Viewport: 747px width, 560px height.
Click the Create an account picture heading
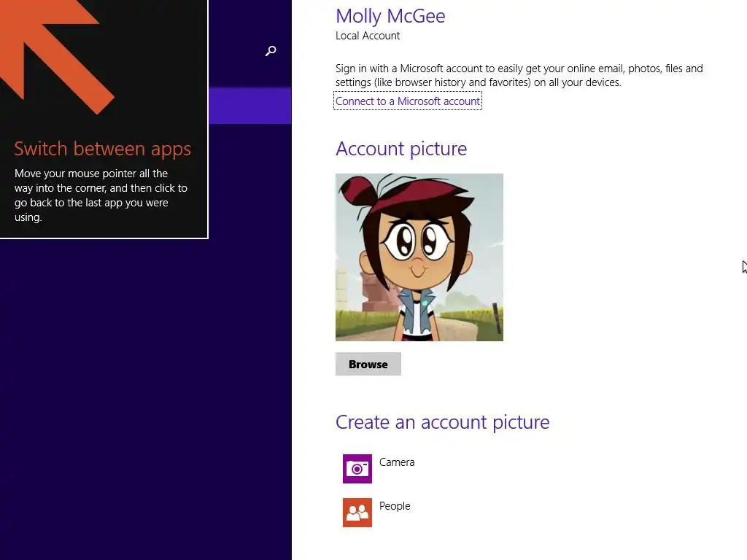(443, 422)
